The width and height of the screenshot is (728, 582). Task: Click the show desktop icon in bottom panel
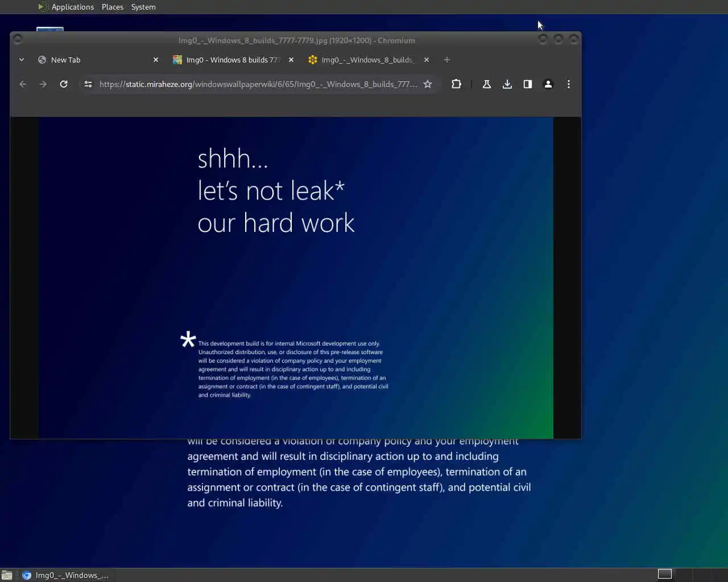coord(7,575)
